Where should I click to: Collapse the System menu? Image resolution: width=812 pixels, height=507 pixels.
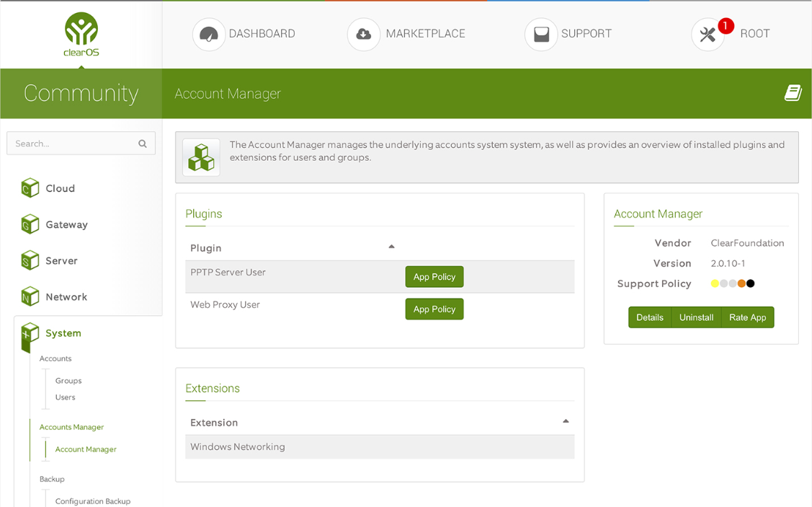63,333
